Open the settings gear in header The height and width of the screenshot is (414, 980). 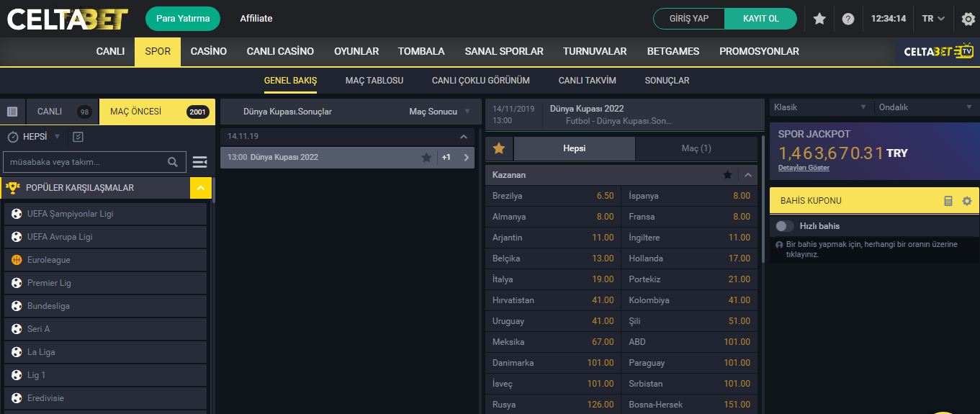click(968, 19)
